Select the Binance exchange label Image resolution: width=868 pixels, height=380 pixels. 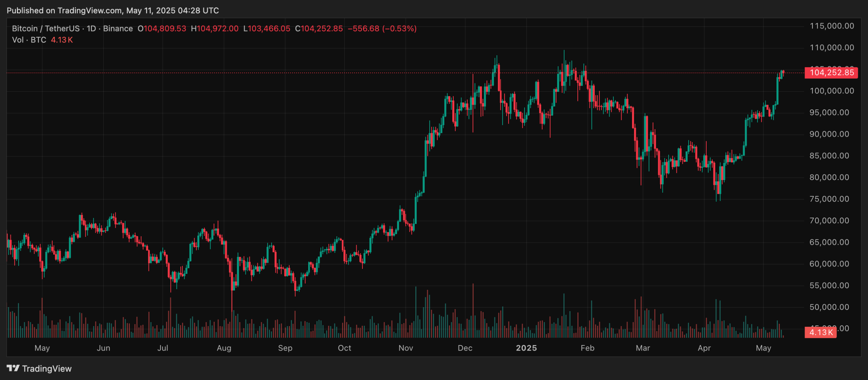118,28
